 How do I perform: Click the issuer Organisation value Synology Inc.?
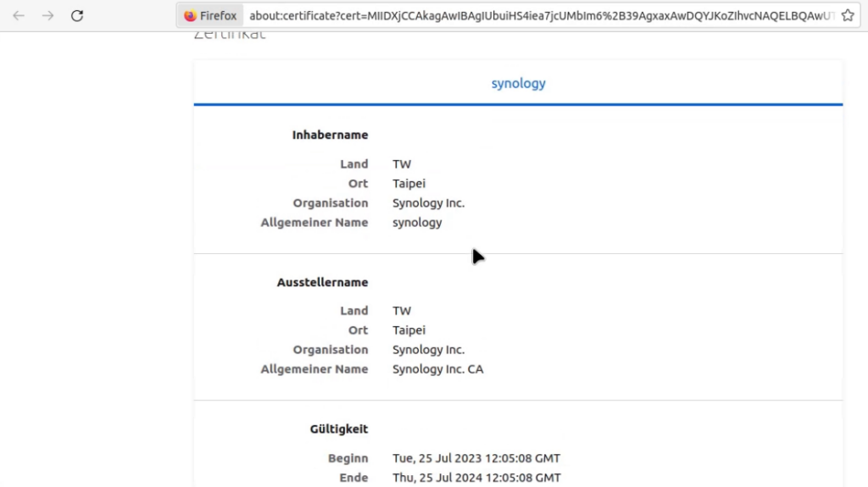click(x=428, y=350)
